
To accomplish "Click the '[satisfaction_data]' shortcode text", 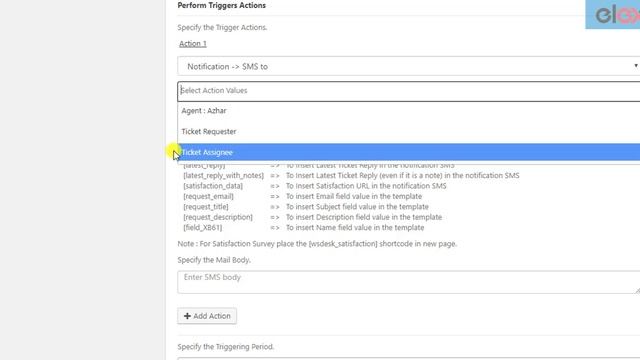I will click(x=213, y=186).
